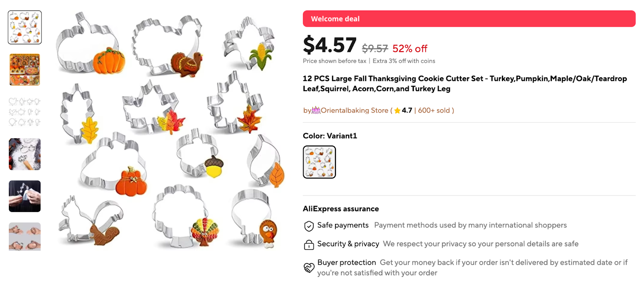The height and width of the screenshot is (293, 644).
Task: Select the cutter outline diagram thumbnail
Action: click(x=24, y=111)
